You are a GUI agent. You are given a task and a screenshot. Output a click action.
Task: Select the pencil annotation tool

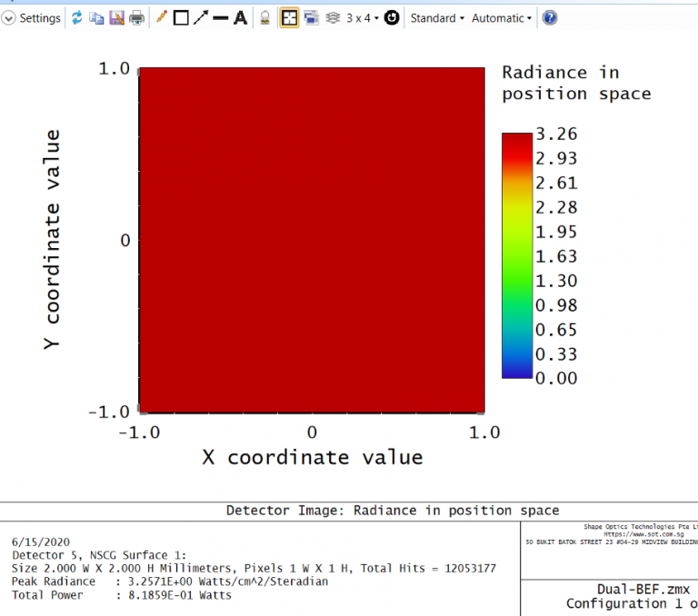[x=162, y=18]
